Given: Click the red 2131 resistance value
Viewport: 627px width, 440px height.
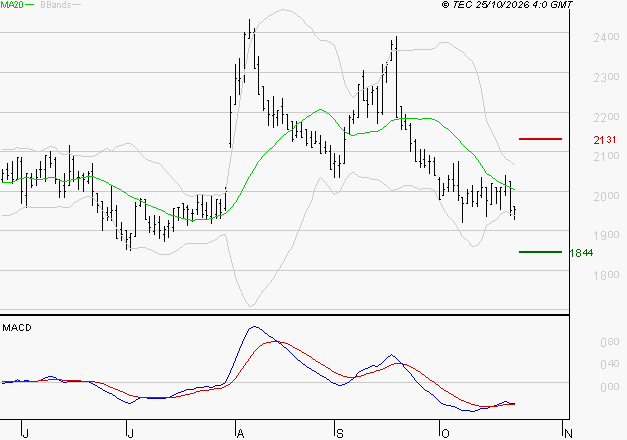Looking at the screenshot, I should coord(605,140).
